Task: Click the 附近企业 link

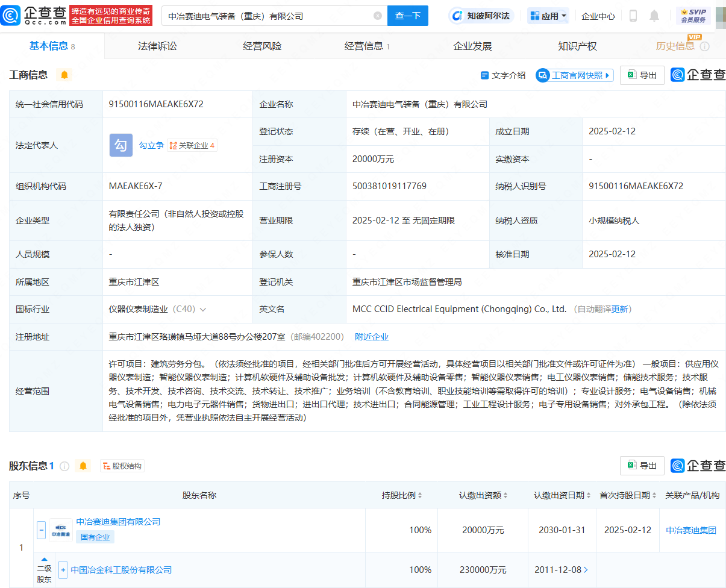Action: [372, 337]
